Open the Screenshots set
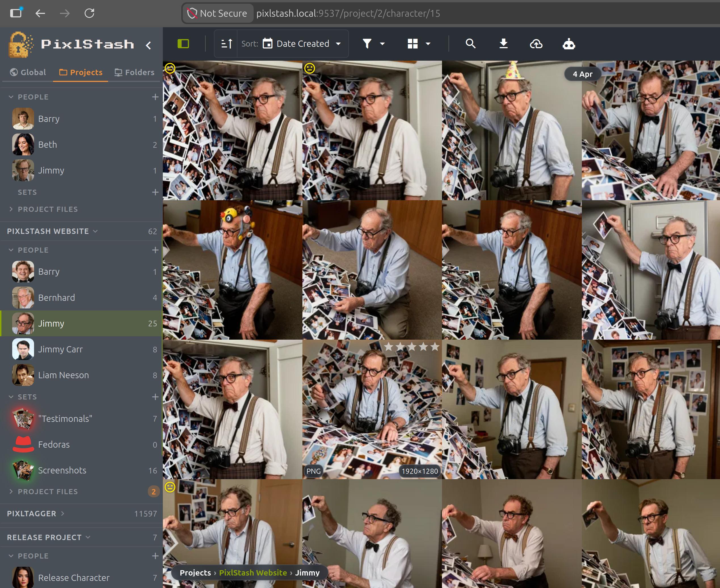This screenshot has height=588, width=720. [x=81, y=470]
